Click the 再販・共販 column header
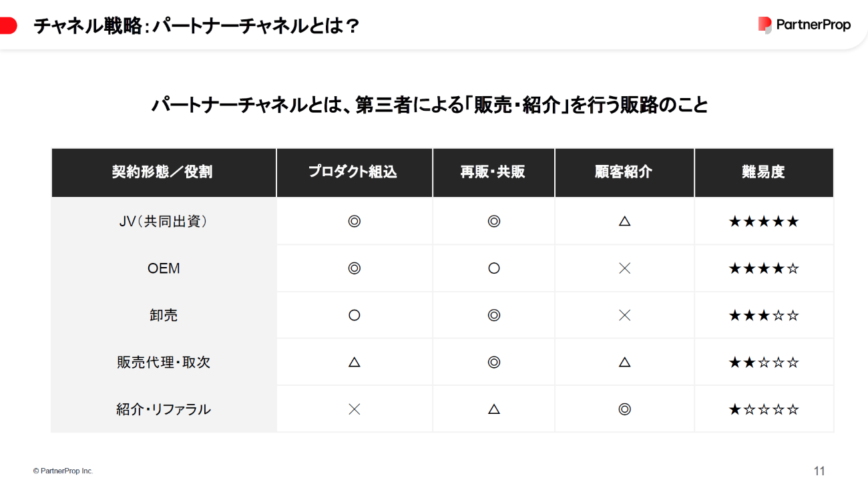The image size is (868, 488). tap(494, 172)
